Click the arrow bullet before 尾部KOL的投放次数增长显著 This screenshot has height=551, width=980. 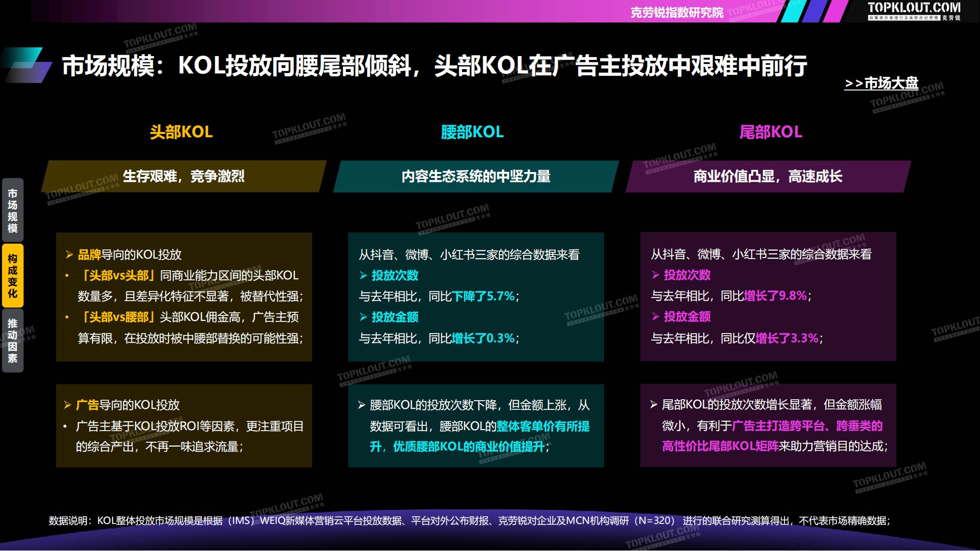[x=653, y=405]
